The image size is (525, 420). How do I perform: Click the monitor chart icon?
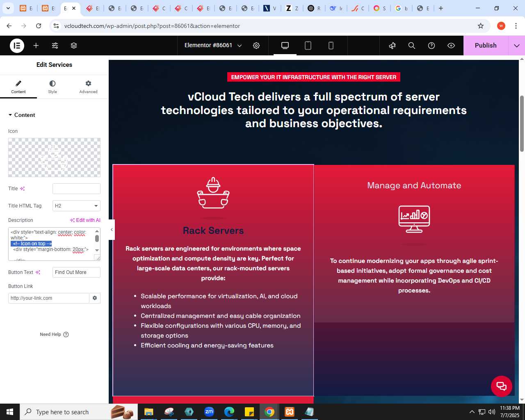pyautogui.click(x=414, y=219)
